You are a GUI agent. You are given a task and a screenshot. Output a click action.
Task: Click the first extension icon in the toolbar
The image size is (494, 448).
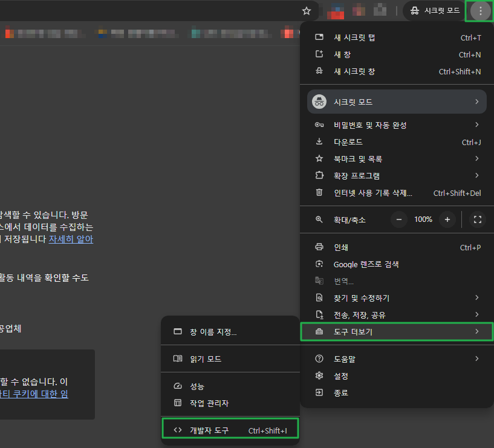click(x=336, y=11)
